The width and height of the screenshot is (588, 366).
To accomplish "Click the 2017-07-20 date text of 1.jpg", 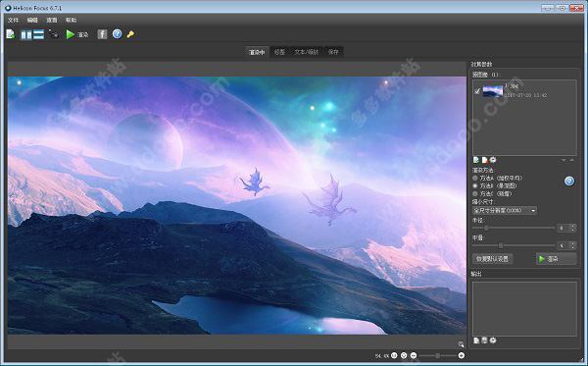I will click(525, 95).
